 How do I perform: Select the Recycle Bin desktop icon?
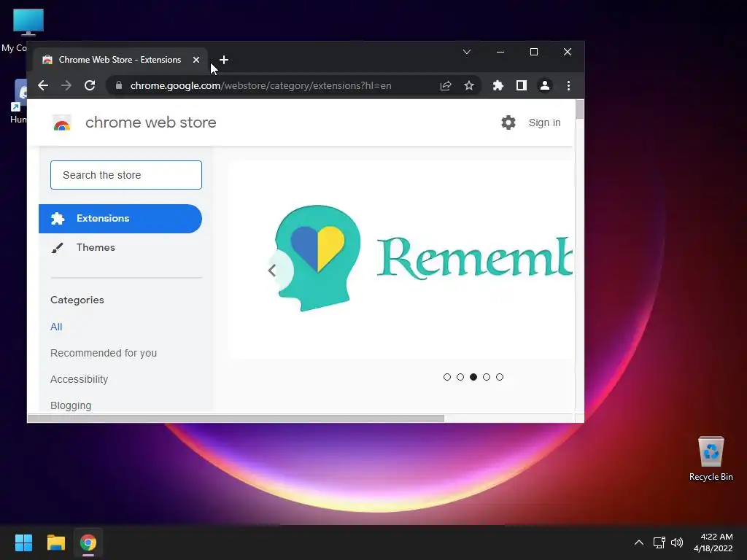pyautogui.click(x=711, y=459)
